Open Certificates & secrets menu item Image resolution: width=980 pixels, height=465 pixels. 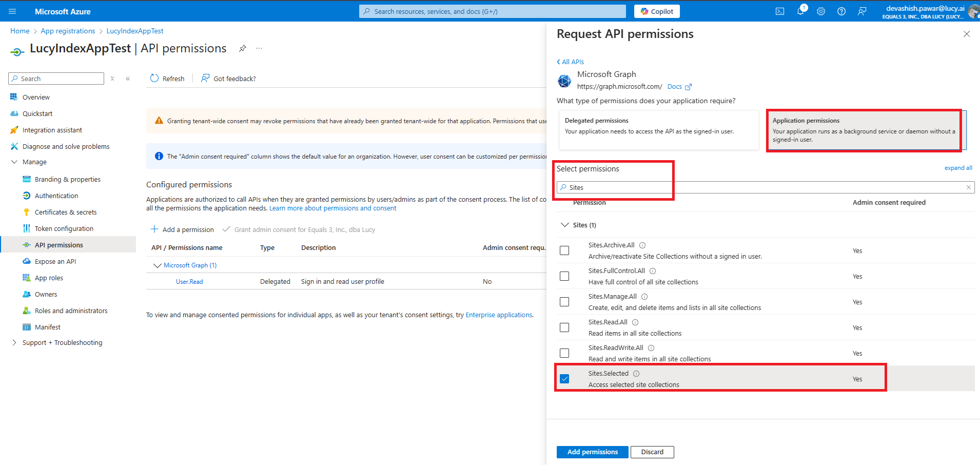coord(66,212)
